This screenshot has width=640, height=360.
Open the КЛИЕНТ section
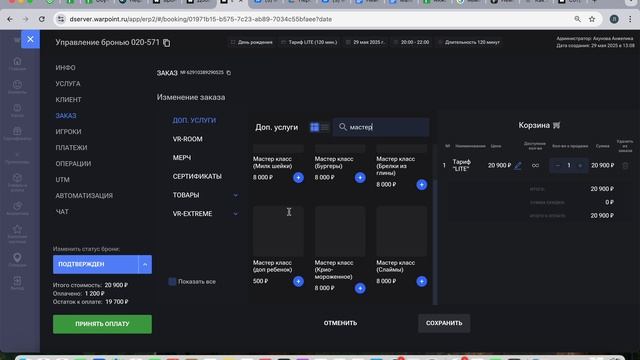68,100
